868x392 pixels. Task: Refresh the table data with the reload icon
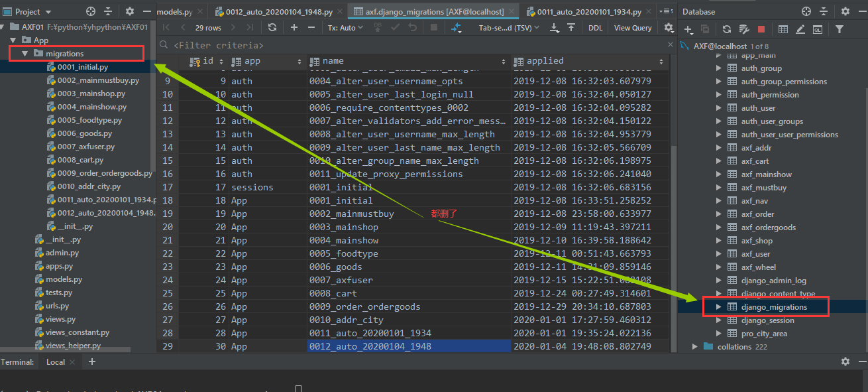272,28
